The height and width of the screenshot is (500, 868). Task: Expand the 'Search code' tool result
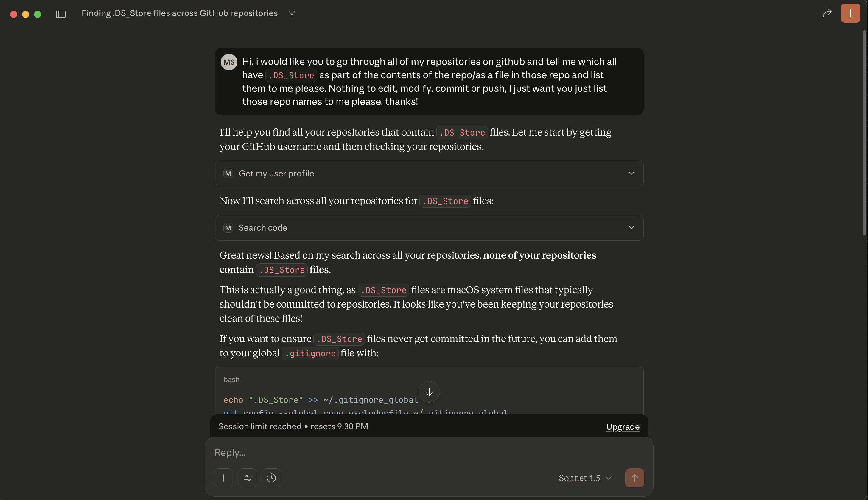pyautogui.click(x=631, y=228)
